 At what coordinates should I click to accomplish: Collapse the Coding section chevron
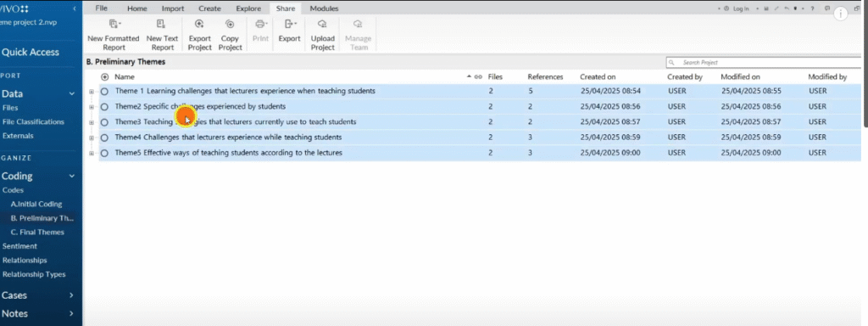pos(71,177)
